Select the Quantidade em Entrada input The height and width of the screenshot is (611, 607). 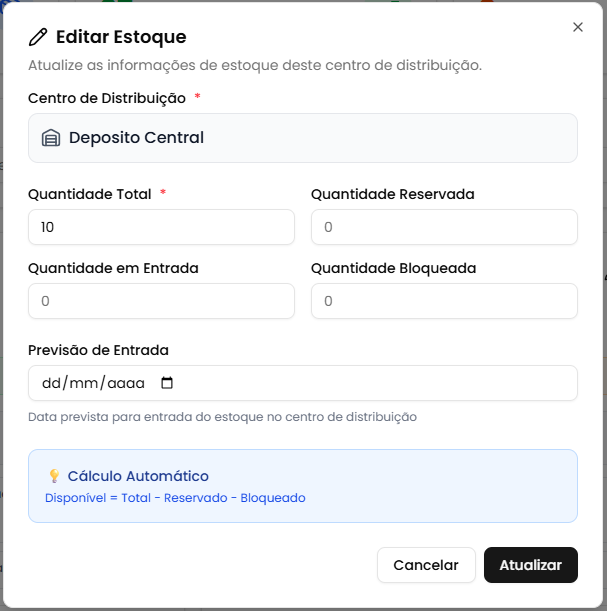point(161,301)
